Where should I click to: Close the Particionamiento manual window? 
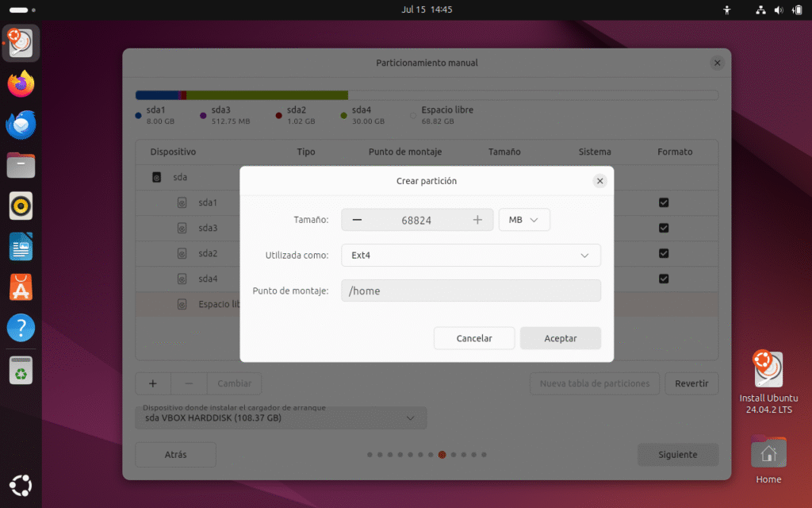pos(717,63)
